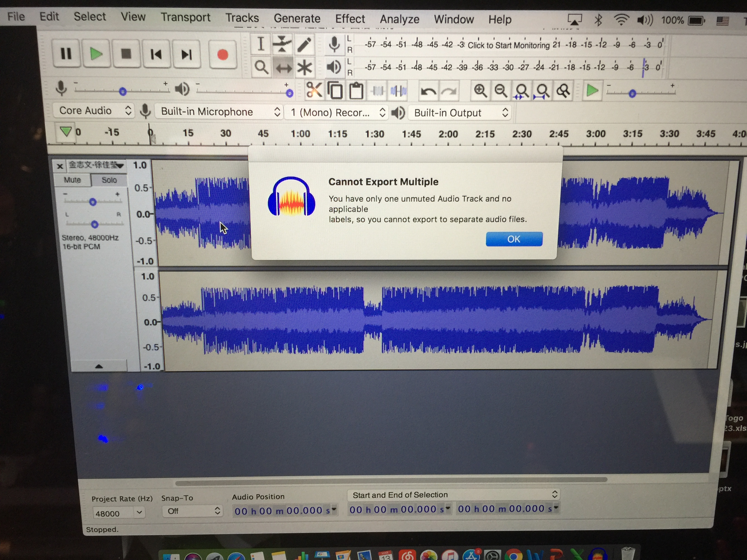Solo the audio track
The width and height of the screenshot is (747, 560).
point(109,180)
